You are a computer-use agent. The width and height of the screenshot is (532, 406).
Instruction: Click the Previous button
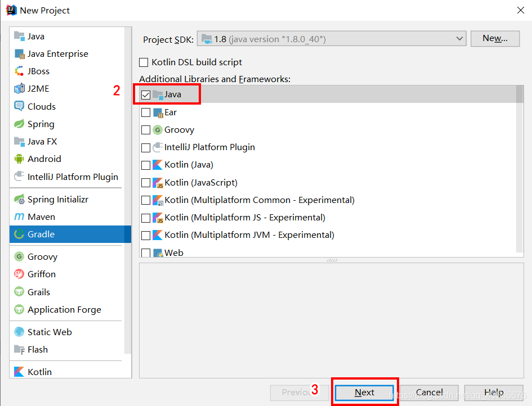[299, 393]
